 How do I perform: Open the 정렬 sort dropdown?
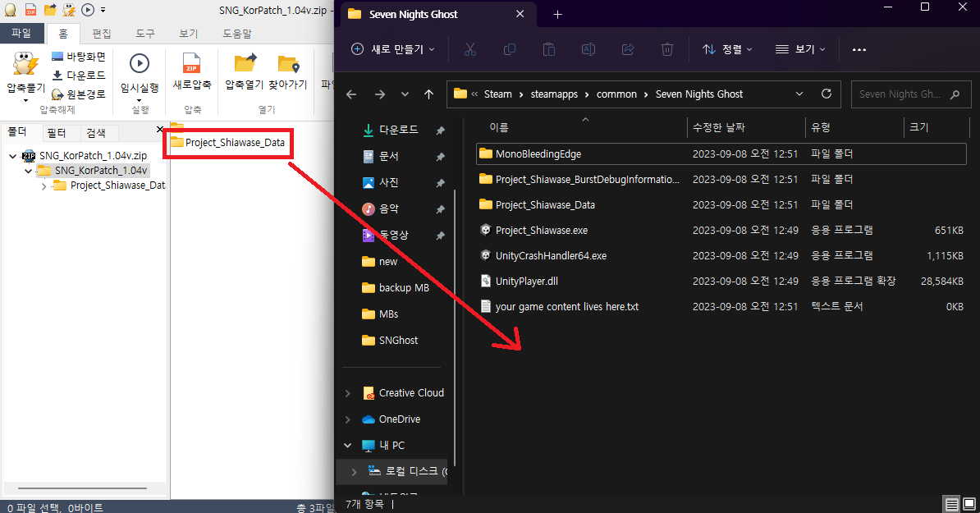(x=727, y=49)
